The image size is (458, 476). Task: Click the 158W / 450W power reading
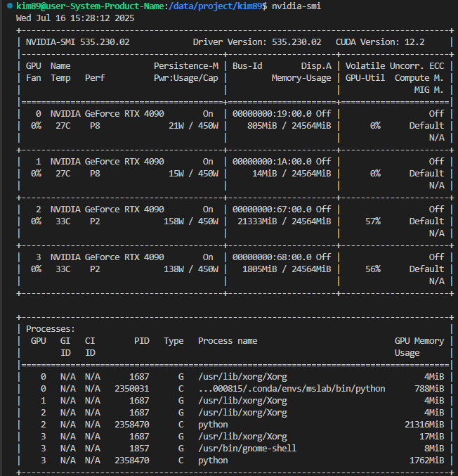point(191,221)
